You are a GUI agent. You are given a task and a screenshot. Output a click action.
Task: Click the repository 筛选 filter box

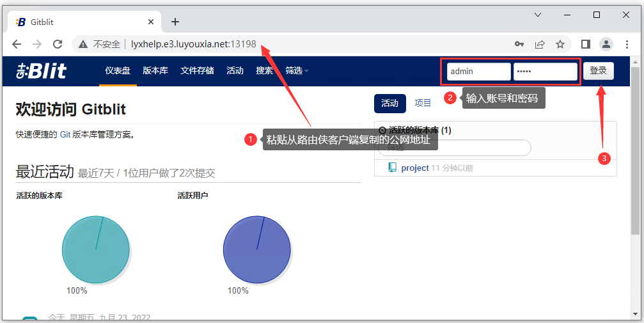pyautogui.click(x=454, y=148)
